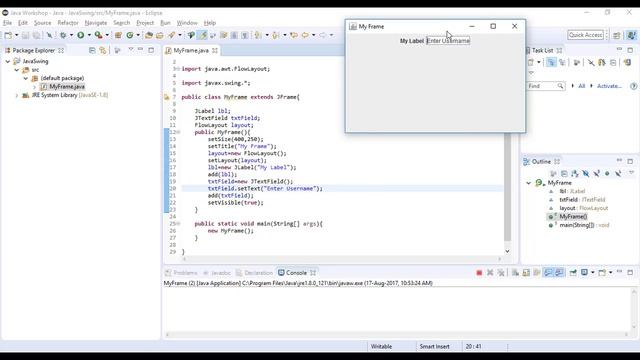Screen dimensions: 640x360
Task: Click Clear Console icon
Action: 515,273
